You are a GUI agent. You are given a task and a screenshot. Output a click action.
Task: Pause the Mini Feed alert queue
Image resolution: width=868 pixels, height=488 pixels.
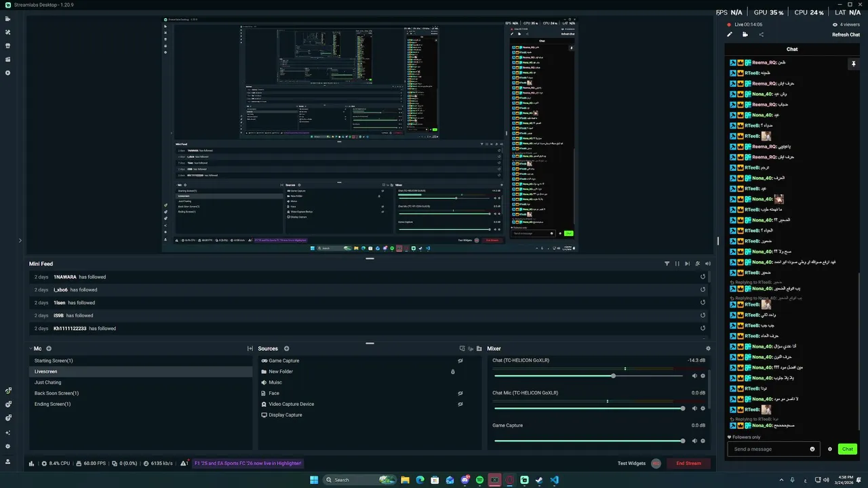[677, 264]
